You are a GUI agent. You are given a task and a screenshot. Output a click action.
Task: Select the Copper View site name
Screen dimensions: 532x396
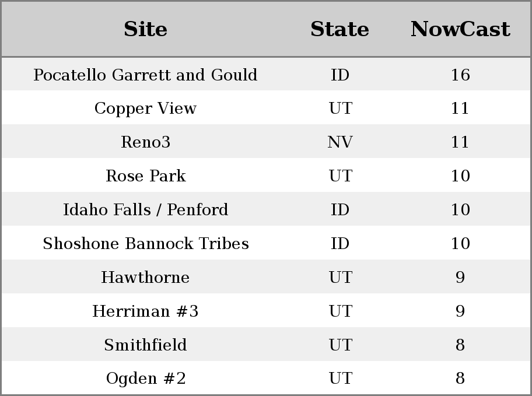point(145,108)
